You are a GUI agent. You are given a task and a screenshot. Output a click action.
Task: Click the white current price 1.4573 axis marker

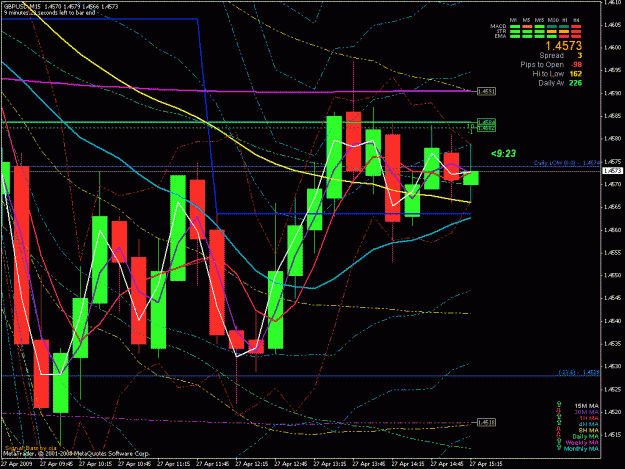pyautogui.click(x=613, y=171)
